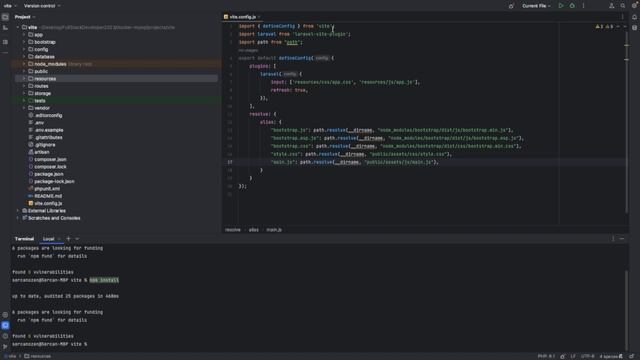
Task: Open Terminal panel options dots
Action: click(613, 239)
